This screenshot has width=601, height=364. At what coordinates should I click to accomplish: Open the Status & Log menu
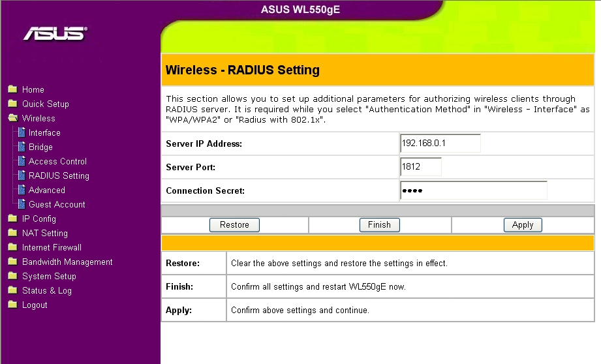pyautogui.click(x=47, y=291)
